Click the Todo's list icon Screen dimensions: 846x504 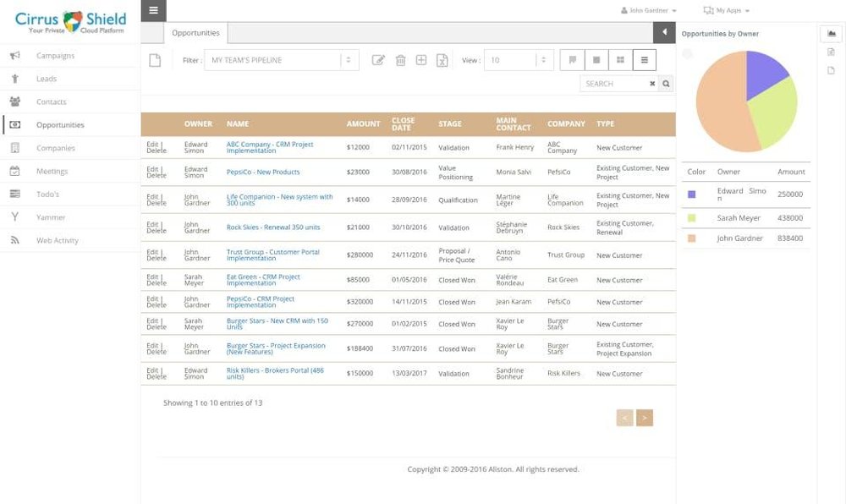[x=15, y=194]
